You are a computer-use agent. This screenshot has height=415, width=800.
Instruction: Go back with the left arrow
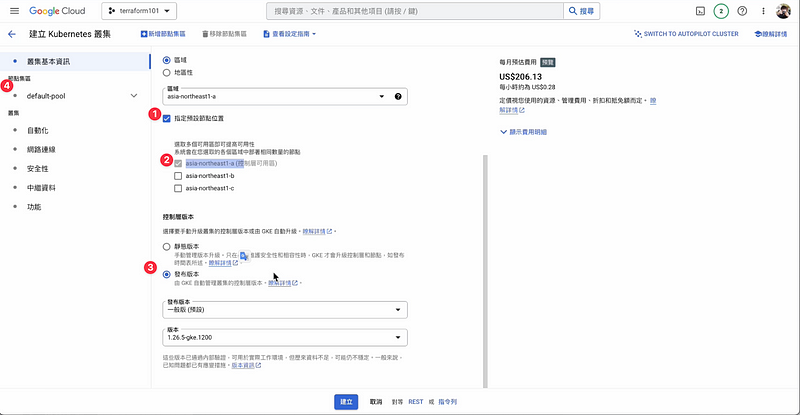coord(12,34)
